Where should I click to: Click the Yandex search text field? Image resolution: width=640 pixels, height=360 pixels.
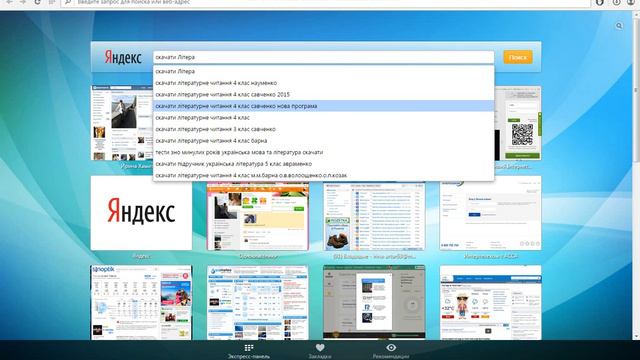click(x=323, y=57)
